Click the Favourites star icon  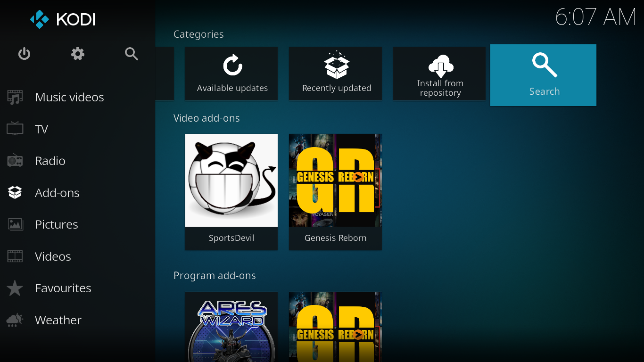(15, 288)
